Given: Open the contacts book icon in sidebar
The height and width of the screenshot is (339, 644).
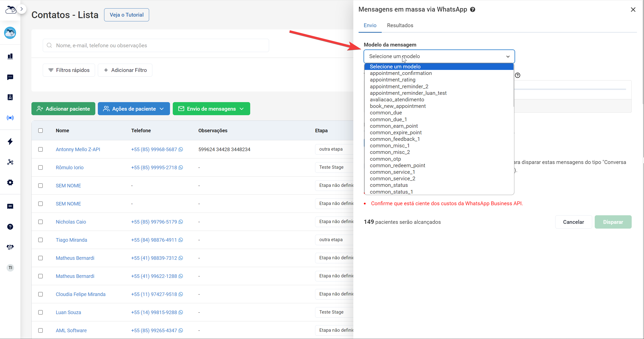Looking at the screenshot, I should click(10, 97).
